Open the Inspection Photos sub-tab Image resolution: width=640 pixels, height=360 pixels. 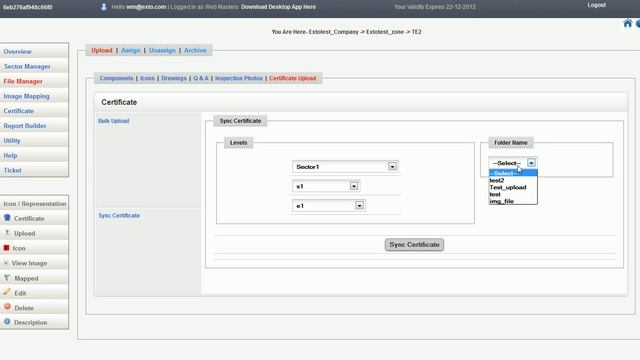tap(239, 78)
